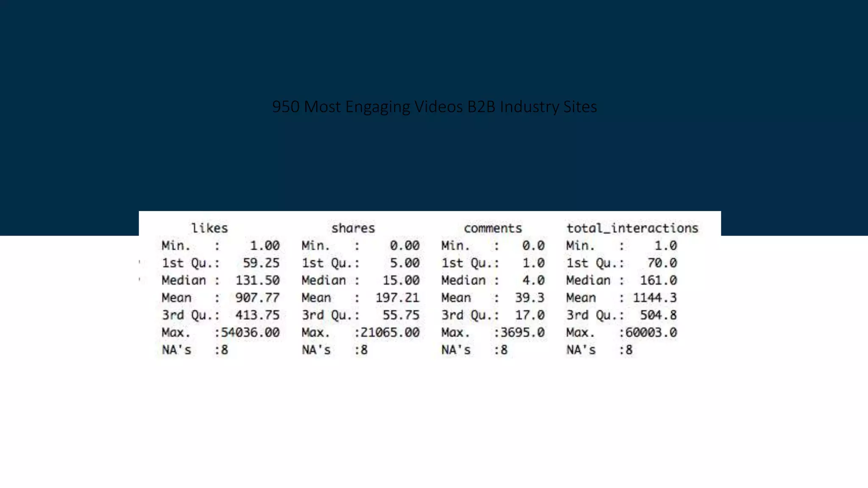Viewport: 868px width, 488px height.
Task: Click the total_interactions Min. value 1.0
Action: tap(666, 246)
